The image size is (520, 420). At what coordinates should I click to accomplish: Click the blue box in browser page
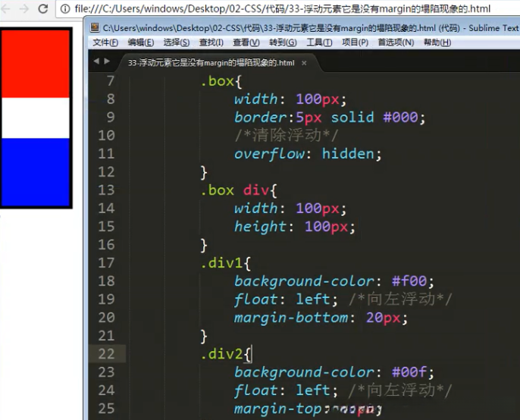(x=35, y=172)
